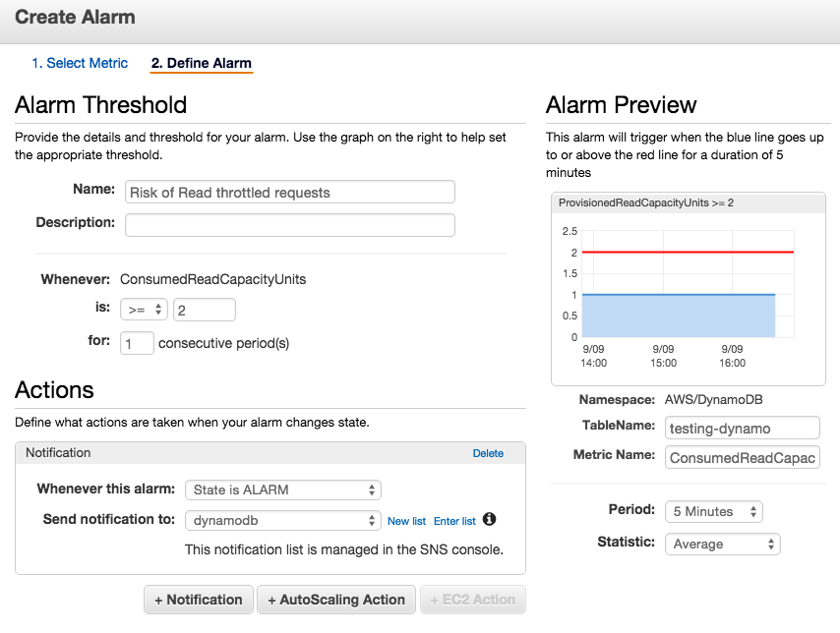This screenshot has height=633, width=840.
Task: Click the threshold value field showing 2
Action: click(204, 309)
